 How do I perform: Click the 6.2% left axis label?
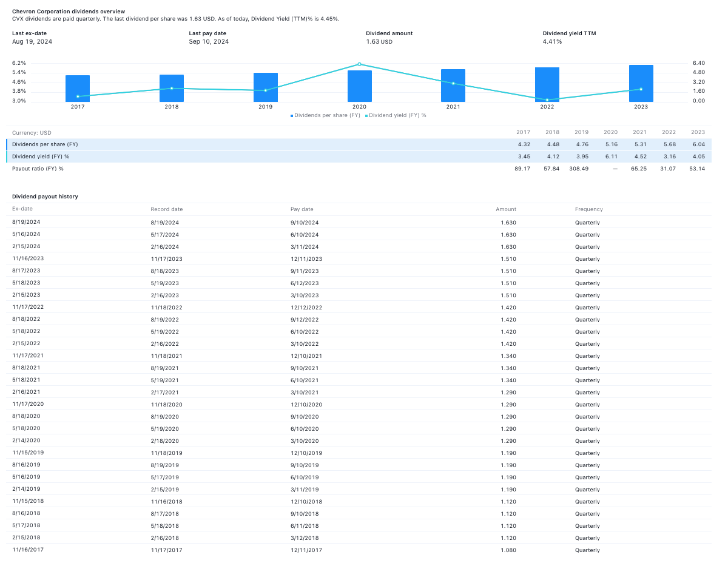pos(19,63)
